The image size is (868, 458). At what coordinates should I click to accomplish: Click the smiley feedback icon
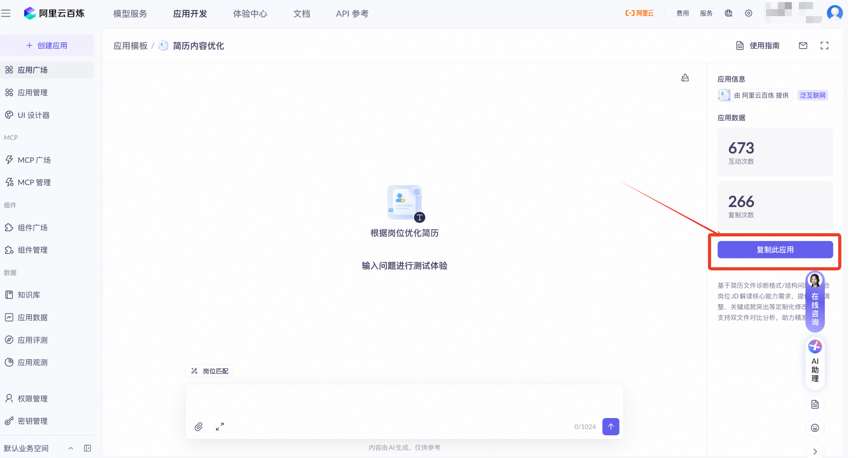(815, 427)
